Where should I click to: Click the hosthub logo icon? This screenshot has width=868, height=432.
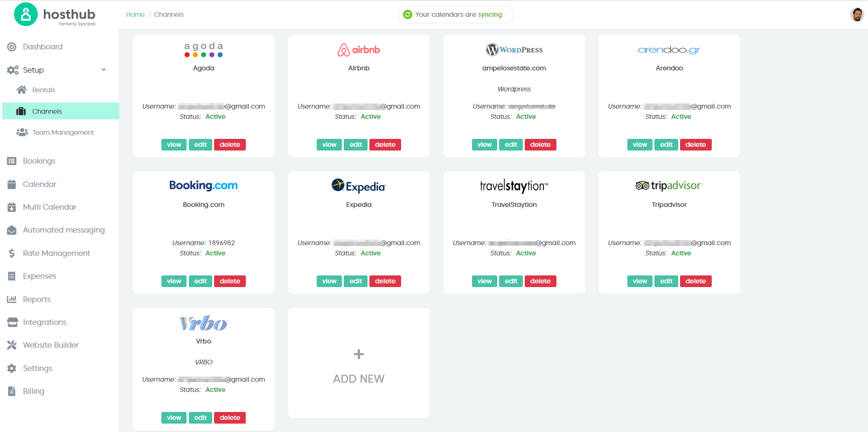pos(26,14)
